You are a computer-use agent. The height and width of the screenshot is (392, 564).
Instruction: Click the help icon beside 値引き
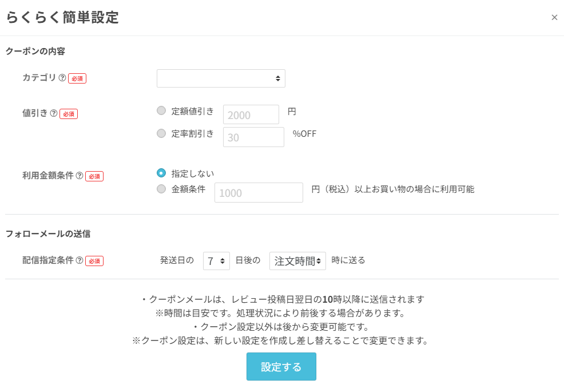tap(54, 113)
